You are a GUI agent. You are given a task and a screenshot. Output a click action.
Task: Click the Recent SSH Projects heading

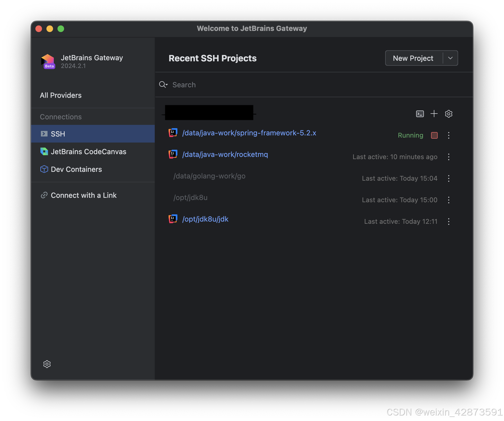[x=212, y=58]
